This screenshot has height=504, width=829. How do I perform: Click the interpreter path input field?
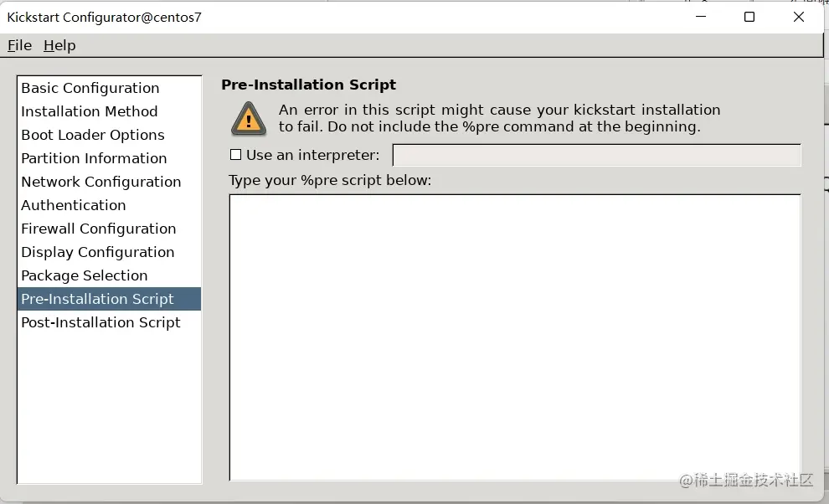pyautogui.click(x=596, y=155)
